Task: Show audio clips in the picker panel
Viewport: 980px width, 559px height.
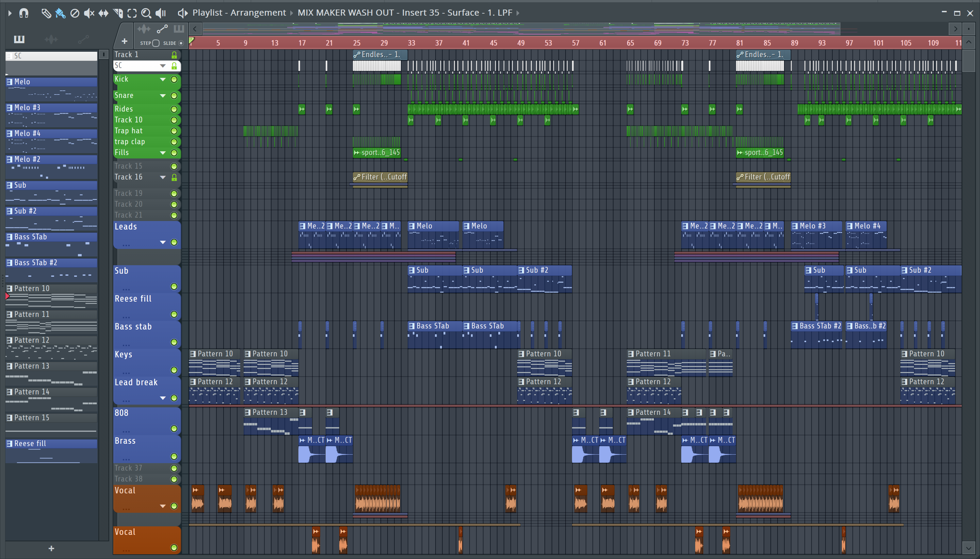Action: [x=51, y=39]
